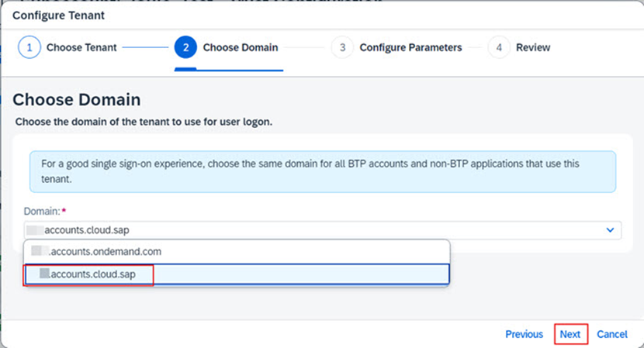Viewport: 644px width, 348px height.
Task: Jump to the Configure Parameters step label
Action: (410, 47)
